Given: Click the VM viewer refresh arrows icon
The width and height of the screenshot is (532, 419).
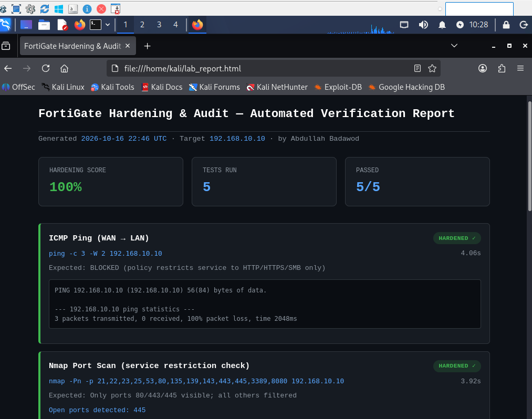Looking at the screenshot, I should [45, 9].
